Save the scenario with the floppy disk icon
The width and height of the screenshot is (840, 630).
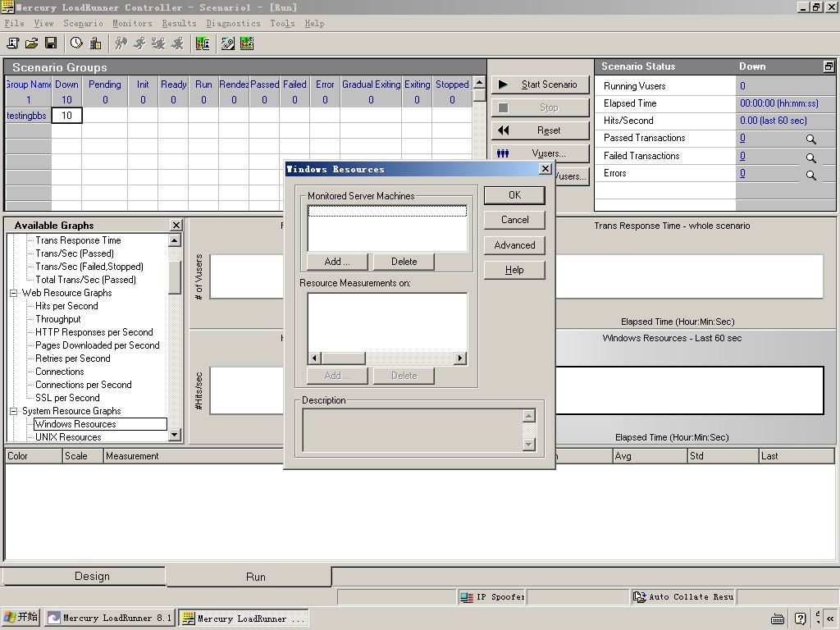point(51,43)
